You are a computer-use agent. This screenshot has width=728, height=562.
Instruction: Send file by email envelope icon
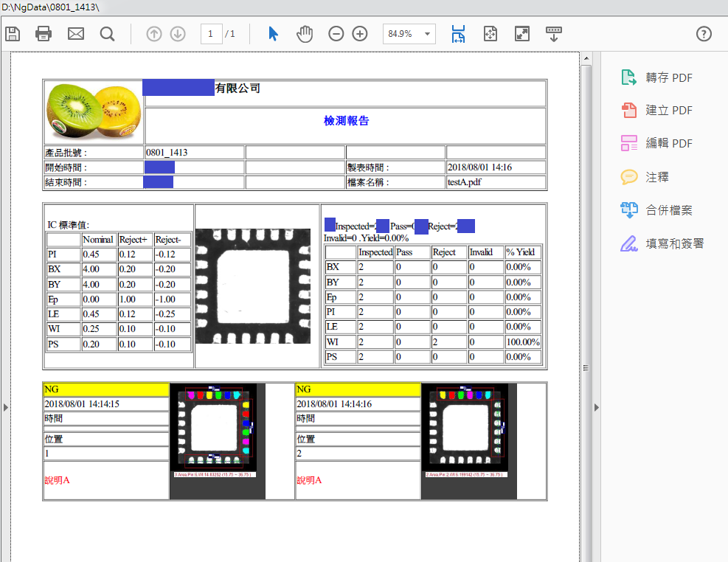coord(76,34)
